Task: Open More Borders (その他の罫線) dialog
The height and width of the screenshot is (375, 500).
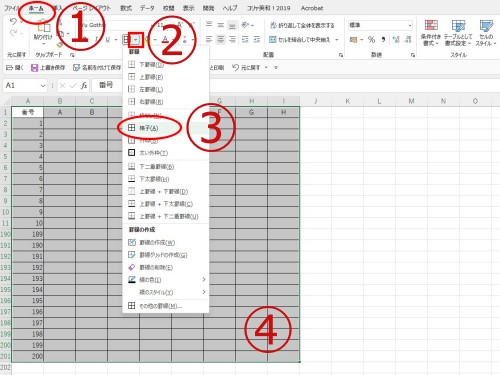Action: (166, 306)
